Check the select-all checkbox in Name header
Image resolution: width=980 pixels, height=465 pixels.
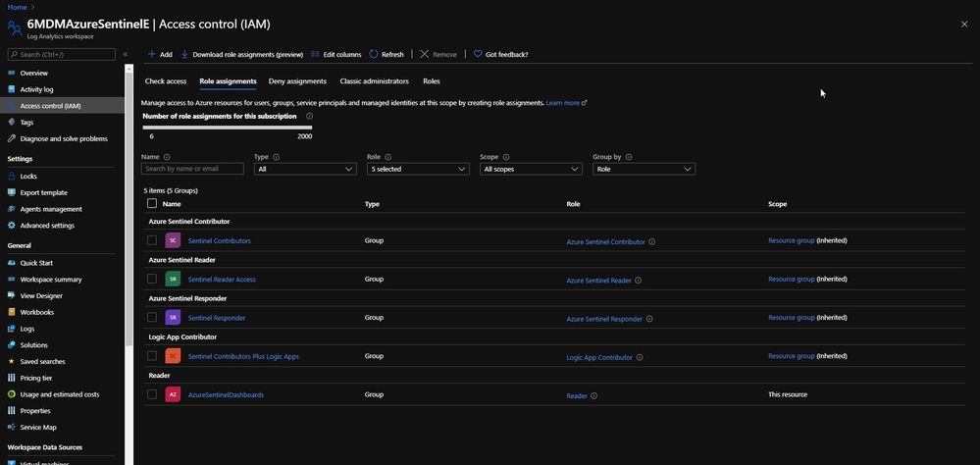click(x=152, y=203)
